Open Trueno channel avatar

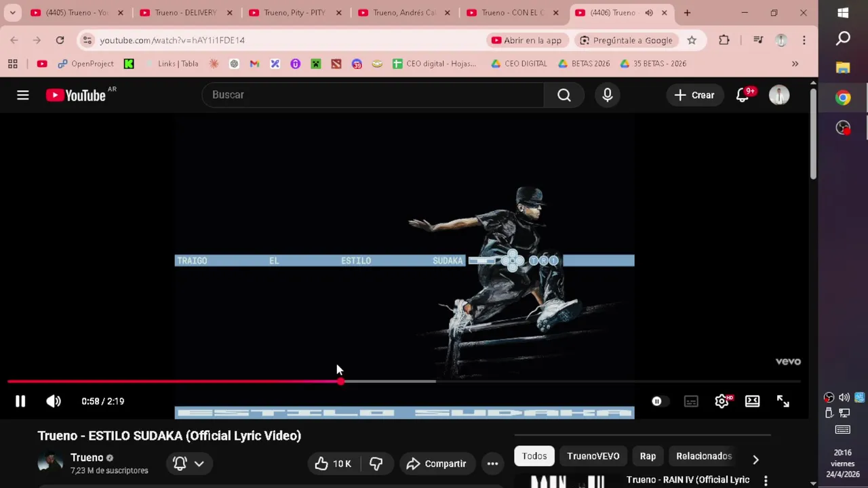point(50,464)
